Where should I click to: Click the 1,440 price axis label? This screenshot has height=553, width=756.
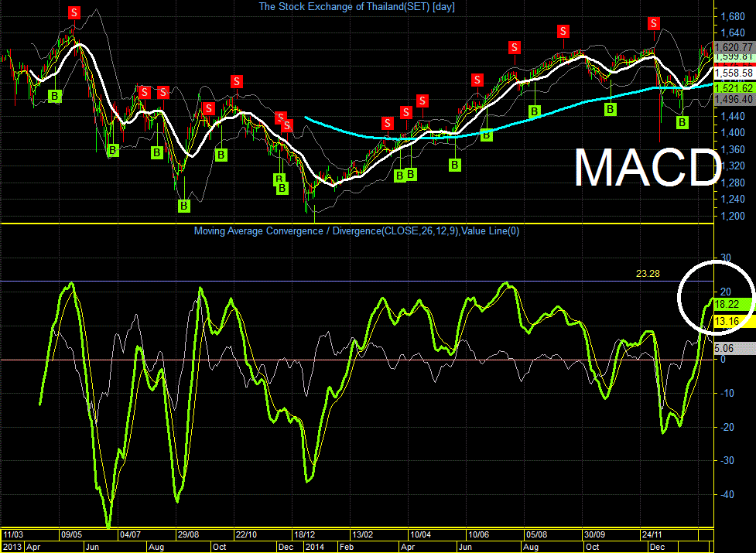[x=733, y=116]
